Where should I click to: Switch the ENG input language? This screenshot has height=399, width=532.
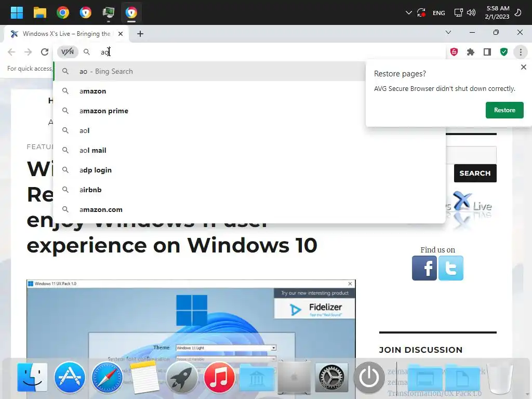point(438,13)
